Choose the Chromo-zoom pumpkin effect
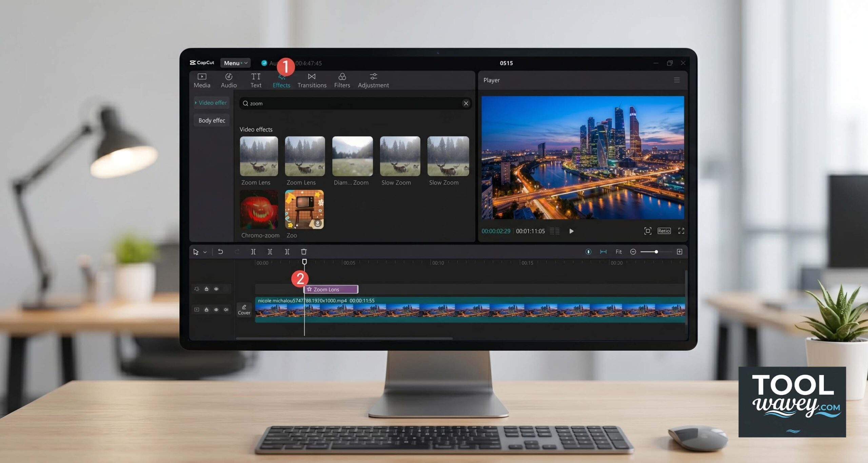Viewport: 868px width, 463px height. click(259, 209)
